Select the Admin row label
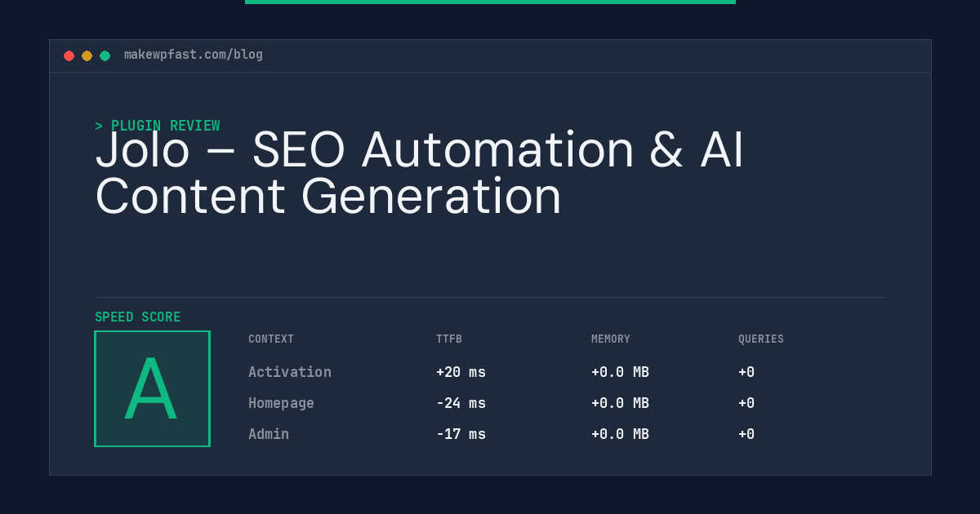The height and width of the screenshot is (514, 980). click(x=269, y=434)
